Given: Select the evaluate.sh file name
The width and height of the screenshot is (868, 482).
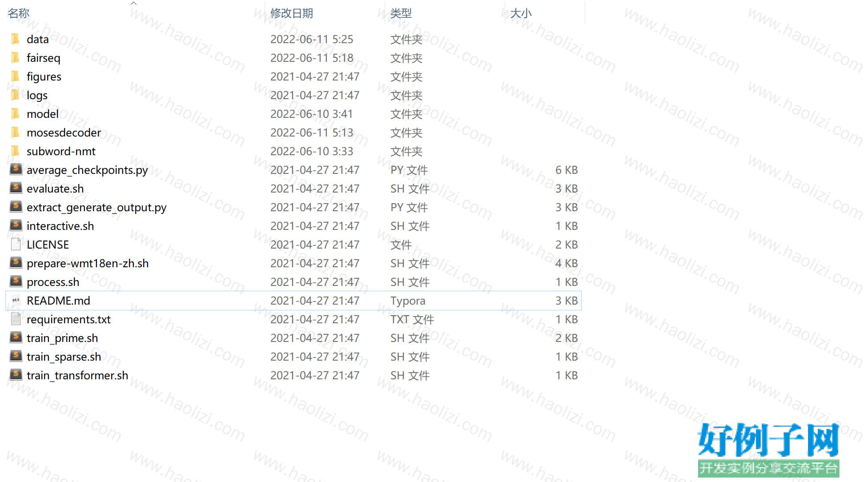Looking at the screenshot, I should (x=55, y=189).
